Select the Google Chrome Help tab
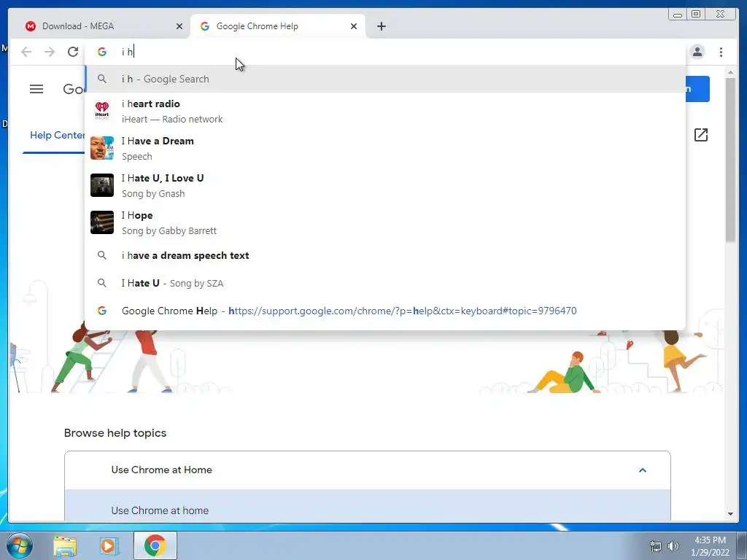Viewport: 747px width, 560px height. [x=278, y=26]
